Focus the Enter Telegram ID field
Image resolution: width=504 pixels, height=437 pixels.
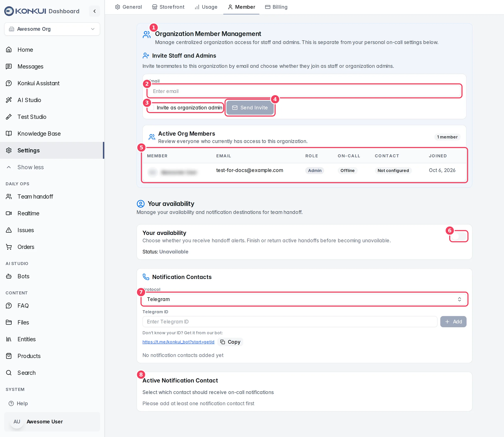[x=290, y=322]
